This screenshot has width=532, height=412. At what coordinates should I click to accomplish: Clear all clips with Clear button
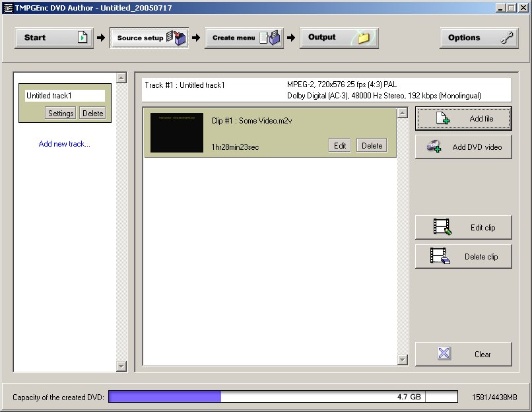click(463, 355)
